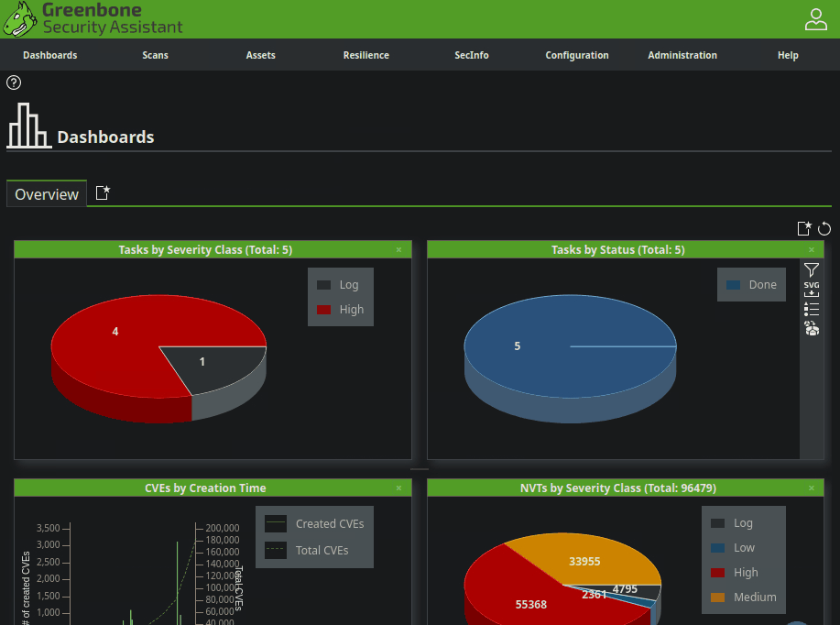Open the help question mark icon

[x=14, y=82]
